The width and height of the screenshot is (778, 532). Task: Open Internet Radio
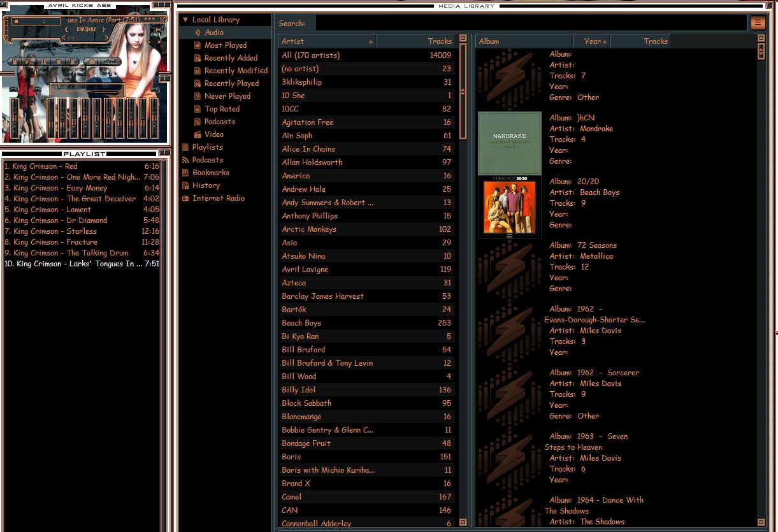point(219,198)
